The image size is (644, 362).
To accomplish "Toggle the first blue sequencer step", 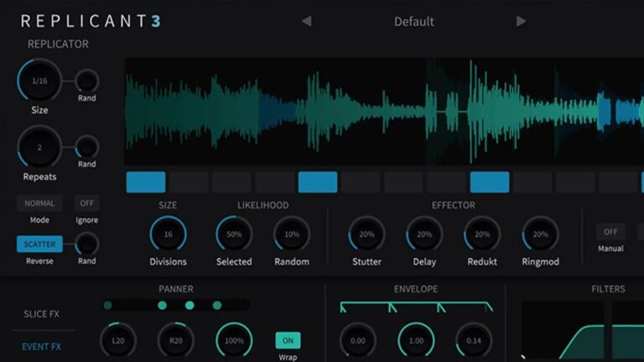I will pyautogui.click(x=146, y=182).
